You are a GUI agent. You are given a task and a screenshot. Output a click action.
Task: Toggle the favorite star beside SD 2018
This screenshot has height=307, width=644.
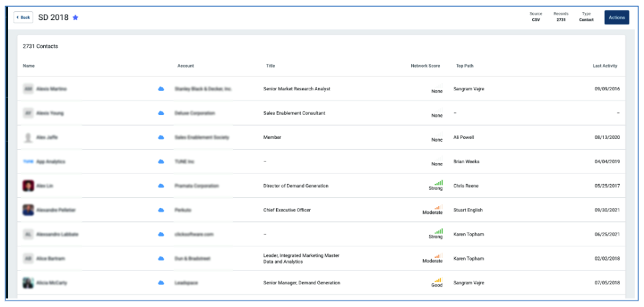point(75,17)
